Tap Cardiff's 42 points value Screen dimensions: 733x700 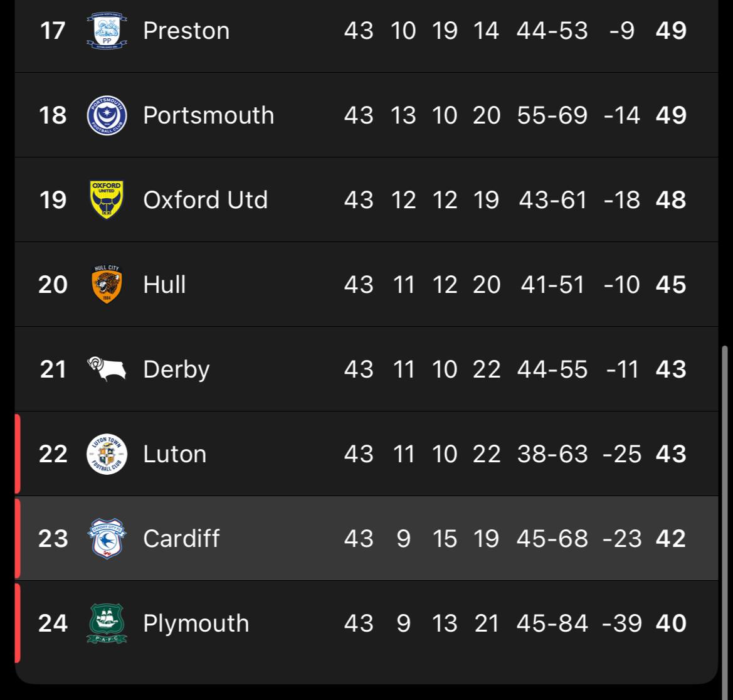click(x=671, y=539)
